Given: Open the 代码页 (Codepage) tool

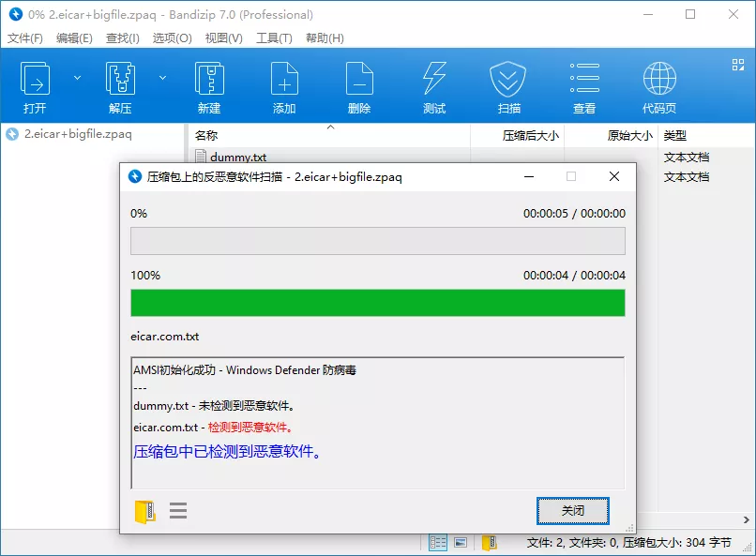Looking at the screenshot, I should (x=658, y=84).
